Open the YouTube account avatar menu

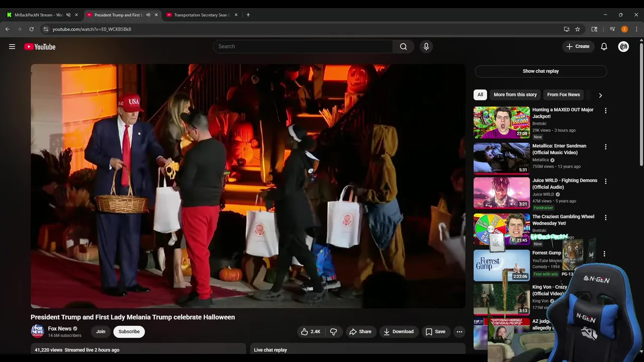point(623,47)
